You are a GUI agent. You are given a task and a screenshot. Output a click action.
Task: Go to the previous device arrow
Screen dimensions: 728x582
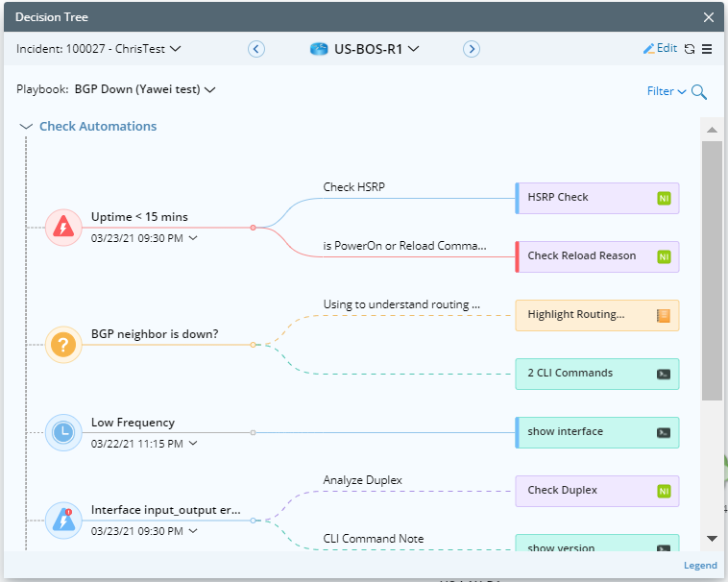point(256,49)
